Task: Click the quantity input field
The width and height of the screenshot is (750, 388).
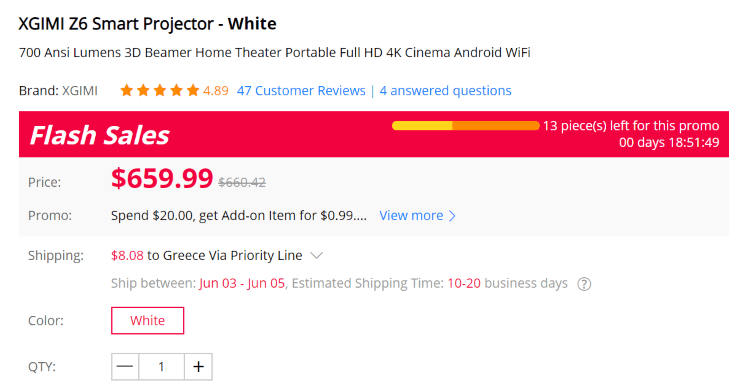Action: 161,367
